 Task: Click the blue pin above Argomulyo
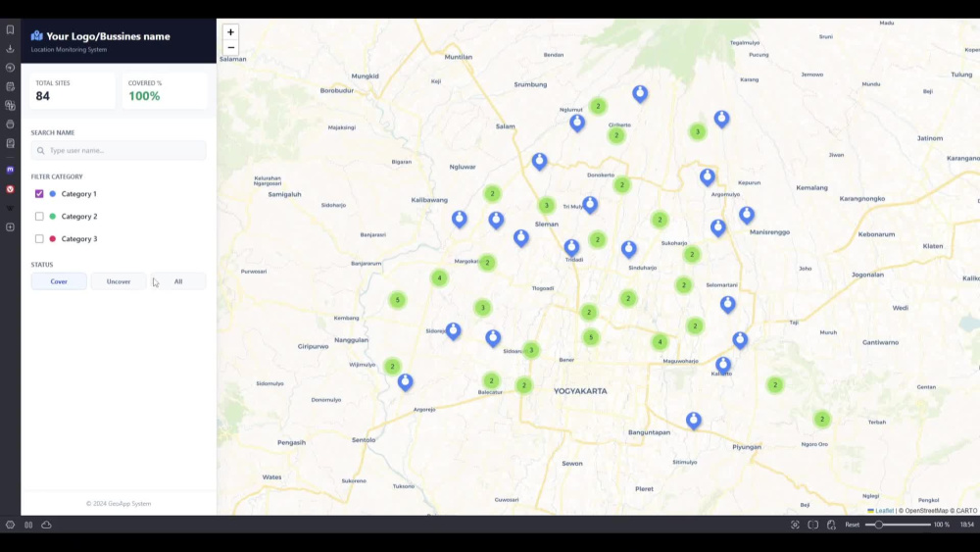coord(707,176)
